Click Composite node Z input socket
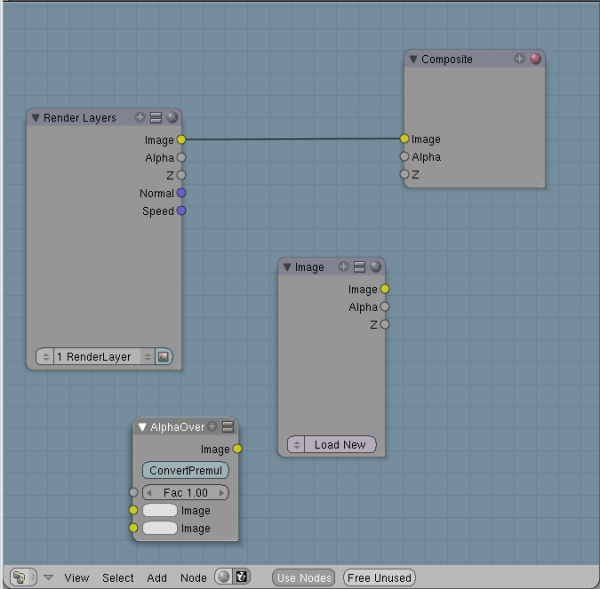The width and height of the screenshot is (600, 589). coord(404,174)
